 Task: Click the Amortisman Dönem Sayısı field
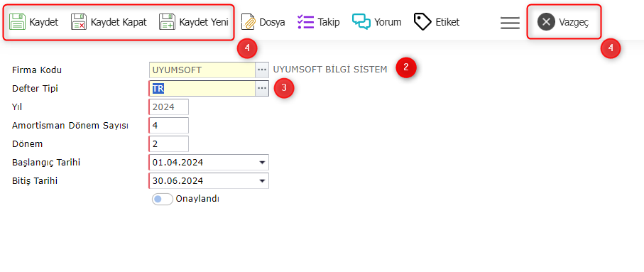(x=168, y=125)
